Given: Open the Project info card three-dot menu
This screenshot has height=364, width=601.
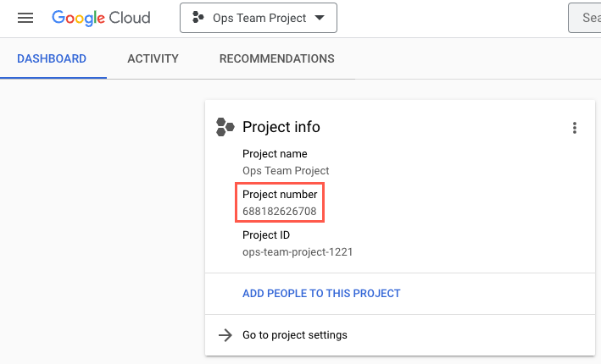Looking at the screenshot, I should (575, 128).
